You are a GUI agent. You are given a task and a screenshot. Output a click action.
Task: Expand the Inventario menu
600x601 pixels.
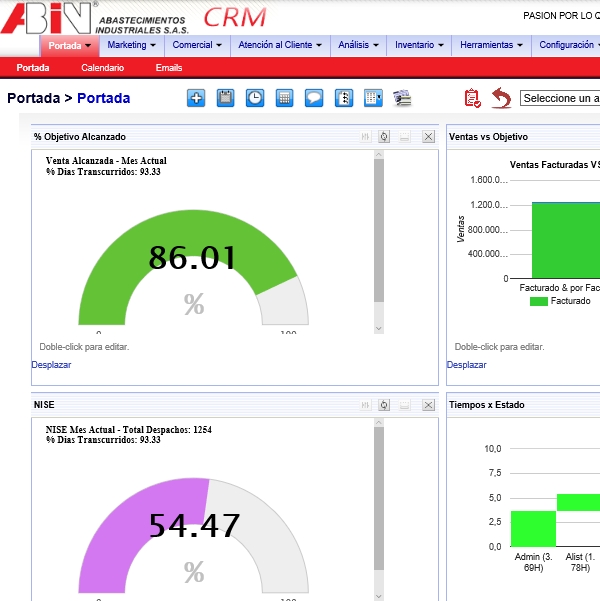click(x=419, y=45)
